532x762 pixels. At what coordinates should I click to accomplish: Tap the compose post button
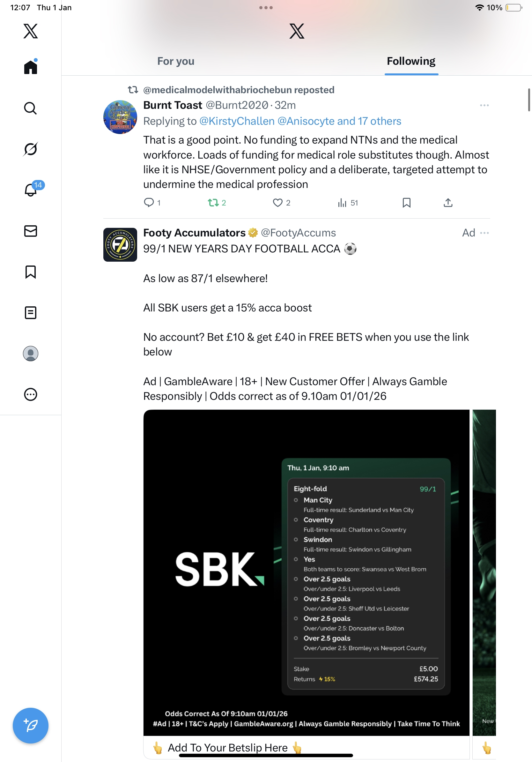[31, 725]
